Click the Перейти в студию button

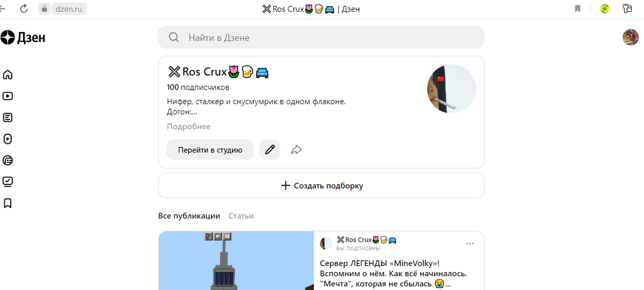coord(210,150)
